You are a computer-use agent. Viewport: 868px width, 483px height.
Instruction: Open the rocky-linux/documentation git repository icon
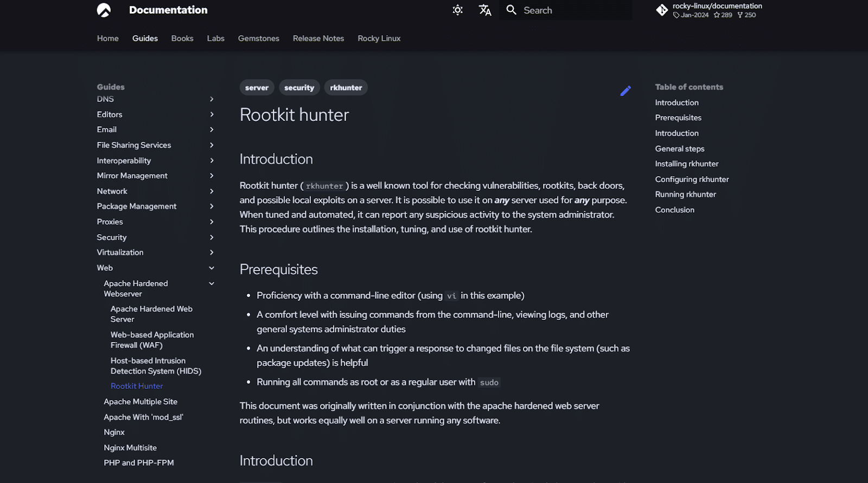[x=662, y=10]
